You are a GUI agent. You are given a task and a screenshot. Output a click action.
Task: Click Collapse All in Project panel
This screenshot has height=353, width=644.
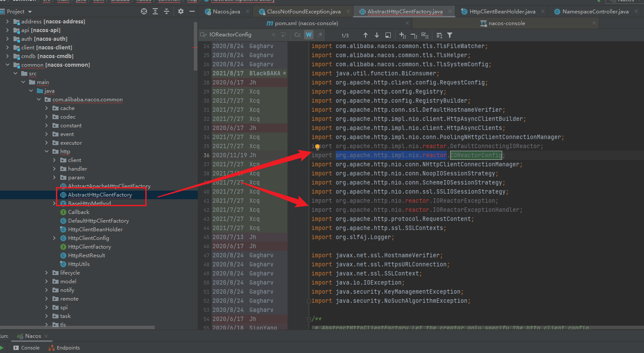pyautogui.click(x=167, y=11)
